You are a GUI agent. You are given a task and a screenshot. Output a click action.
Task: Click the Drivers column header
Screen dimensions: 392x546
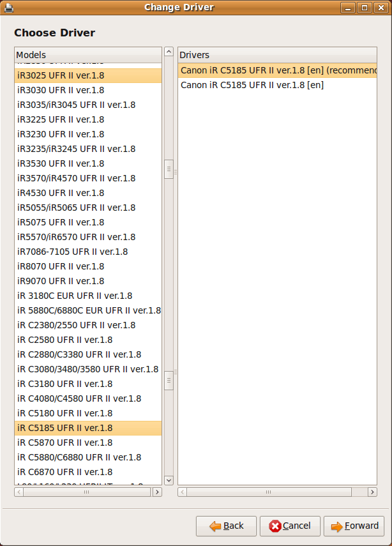click(277, 55)
